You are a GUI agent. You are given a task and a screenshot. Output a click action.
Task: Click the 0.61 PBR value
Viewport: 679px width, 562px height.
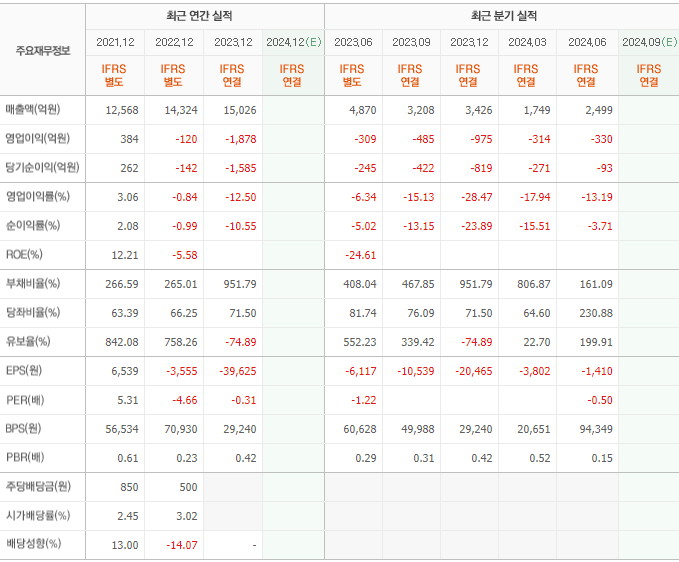pos(128,459)
